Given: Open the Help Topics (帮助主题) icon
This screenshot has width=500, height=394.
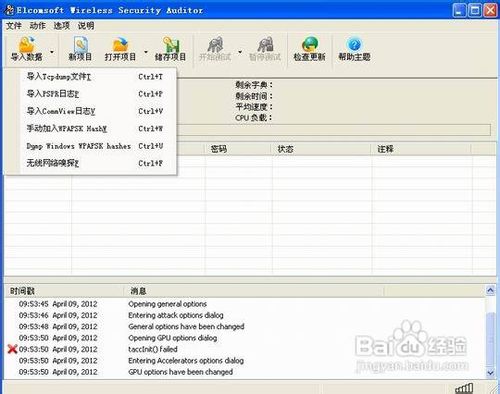Looking at the screenshot, I should pyautogui.click(x=354, y=49).
